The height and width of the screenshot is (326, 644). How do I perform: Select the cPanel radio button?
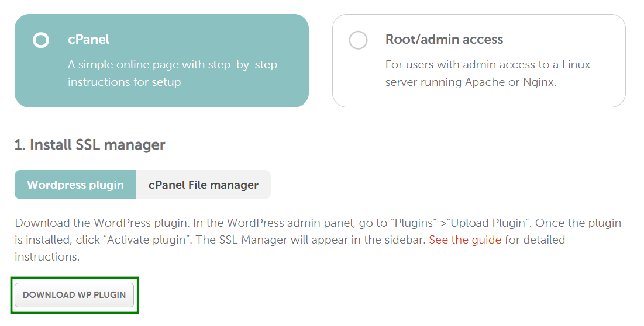point(41,41)
